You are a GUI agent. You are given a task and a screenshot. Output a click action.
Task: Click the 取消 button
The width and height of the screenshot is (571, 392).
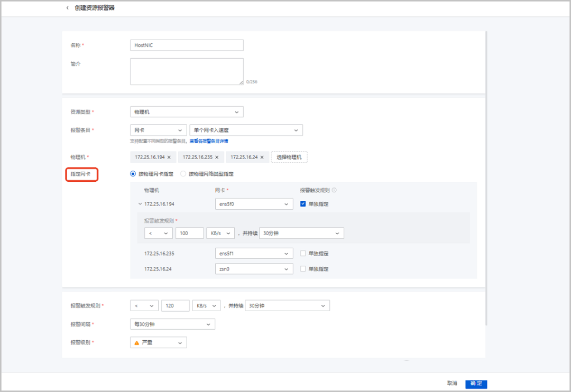click(x=452, y=384)
